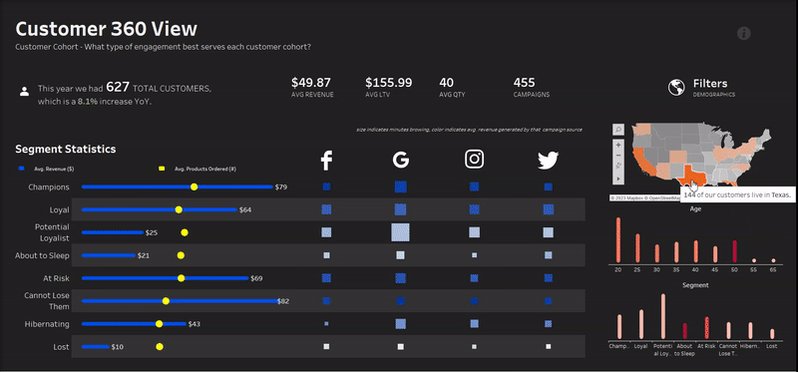Click the dark red age 50 bar
The width and height of the screenshot is (798, 372).
734,251
